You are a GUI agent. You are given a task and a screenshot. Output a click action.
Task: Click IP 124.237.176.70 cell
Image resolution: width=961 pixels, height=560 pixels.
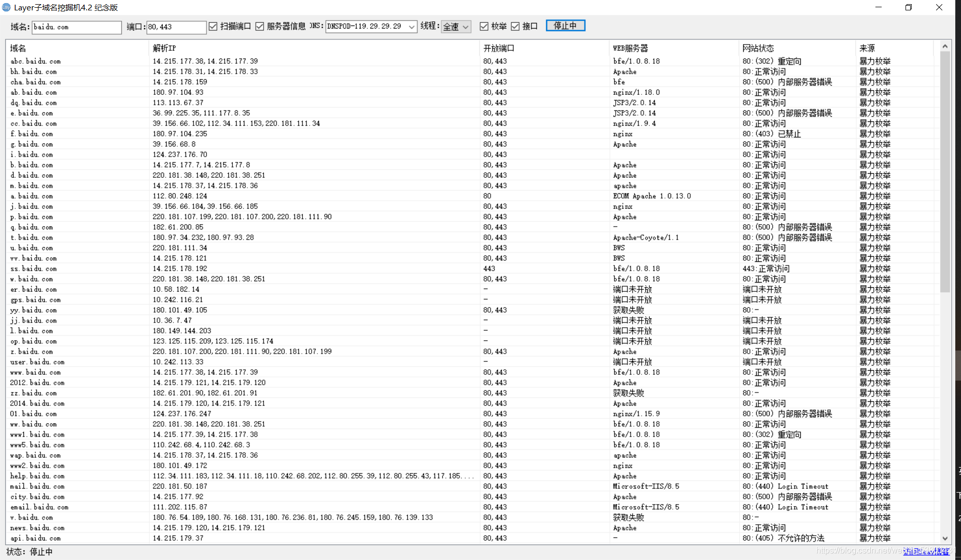coord(180,155)
